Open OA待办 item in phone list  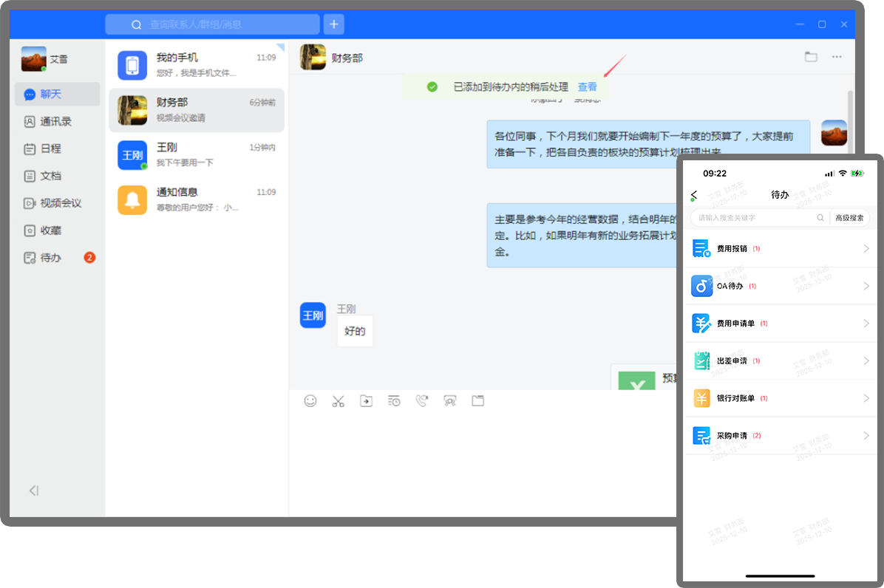781,286
